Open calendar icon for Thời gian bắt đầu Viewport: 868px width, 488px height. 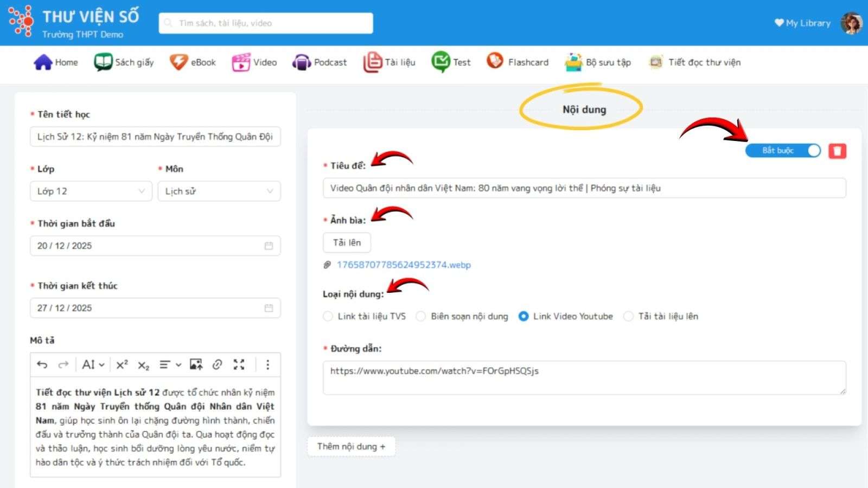(x=269, y=246)
